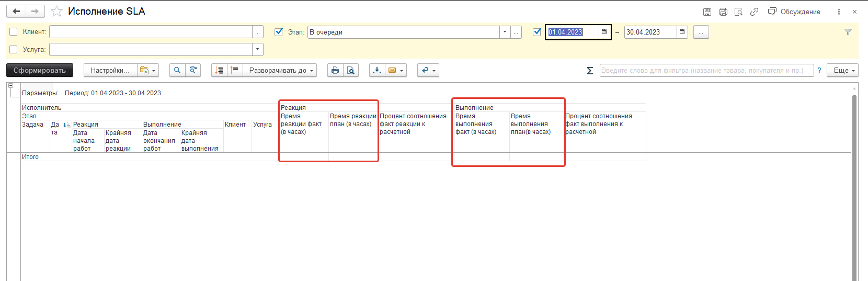
Task: Copy link using chain icon in header
Action: (754, 12)
